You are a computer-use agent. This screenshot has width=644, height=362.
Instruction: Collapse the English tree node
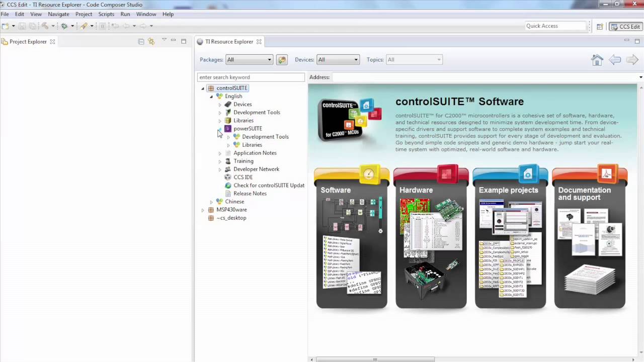pyautogui.click(x=211, y=97)
